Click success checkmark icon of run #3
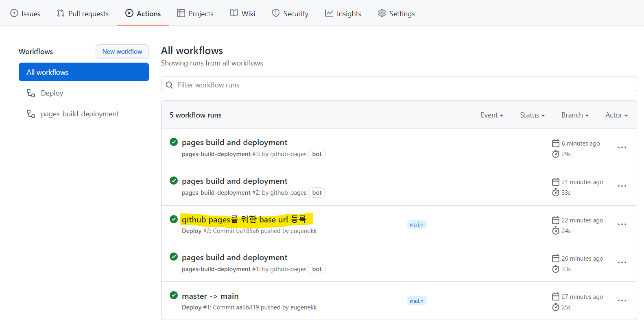This screenshot has width=644, height=320. tap(174, 142)
